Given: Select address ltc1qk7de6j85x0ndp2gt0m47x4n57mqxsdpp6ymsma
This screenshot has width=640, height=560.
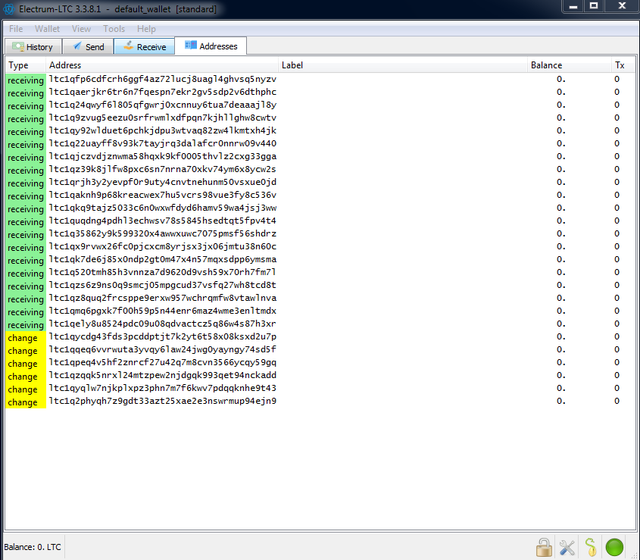Looking at the screenshot, I should tap(162, 260).
